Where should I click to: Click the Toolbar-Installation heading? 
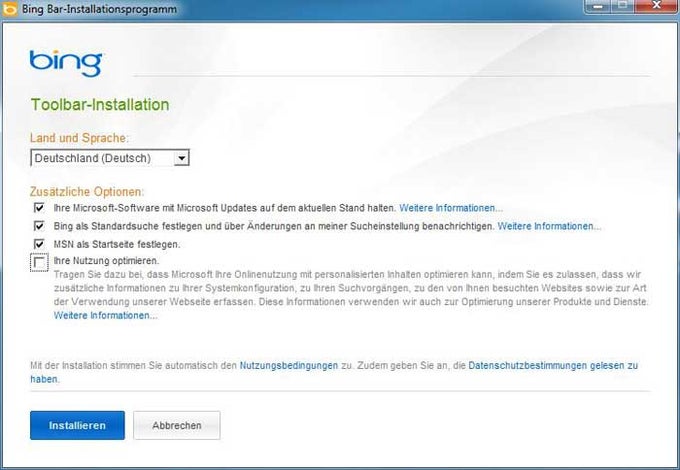(100, 104)
